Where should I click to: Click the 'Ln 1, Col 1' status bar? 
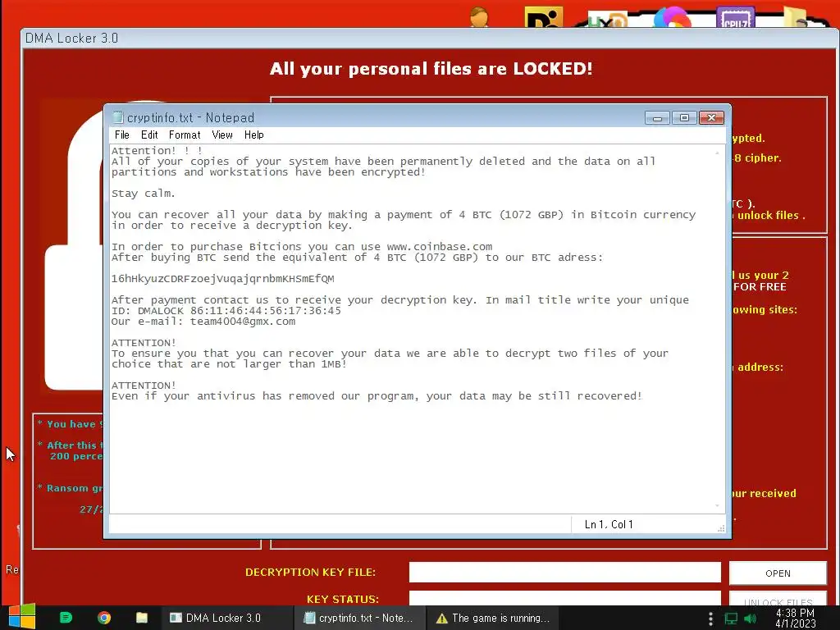pyautogui.click(x=609, y=524)
